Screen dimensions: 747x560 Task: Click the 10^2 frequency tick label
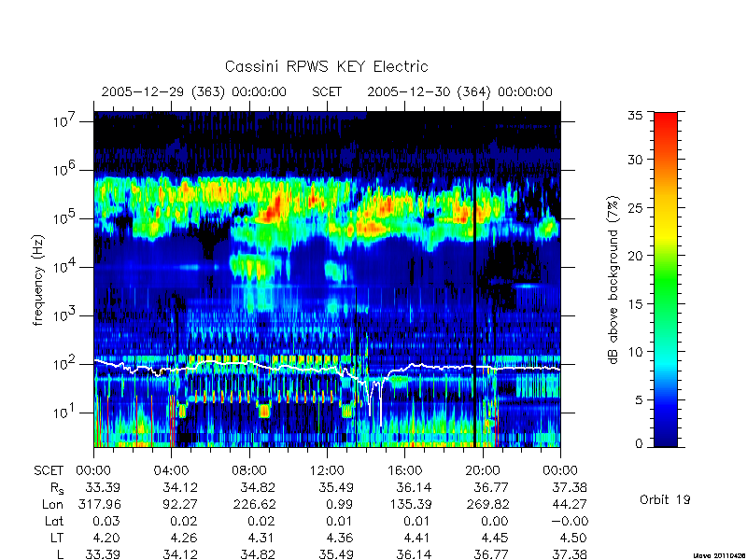[65, 364]
